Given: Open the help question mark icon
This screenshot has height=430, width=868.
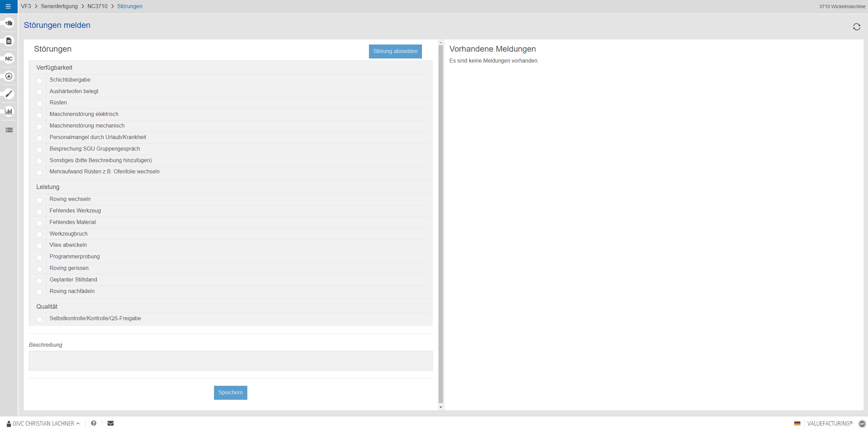Looking at the screenshot, I should (94, 423).
